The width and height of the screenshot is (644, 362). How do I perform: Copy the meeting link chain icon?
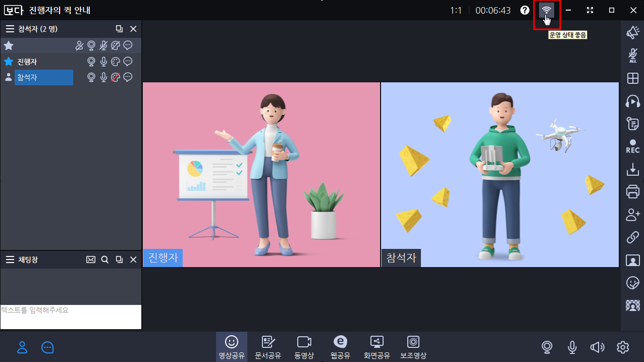pyautogui.click(x=632, y=237)
